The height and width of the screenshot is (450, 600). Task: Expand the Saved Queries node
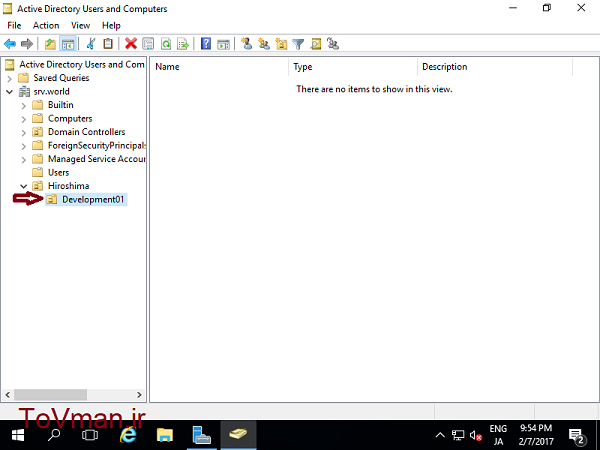pyautogui.click(x=10, y=78)
